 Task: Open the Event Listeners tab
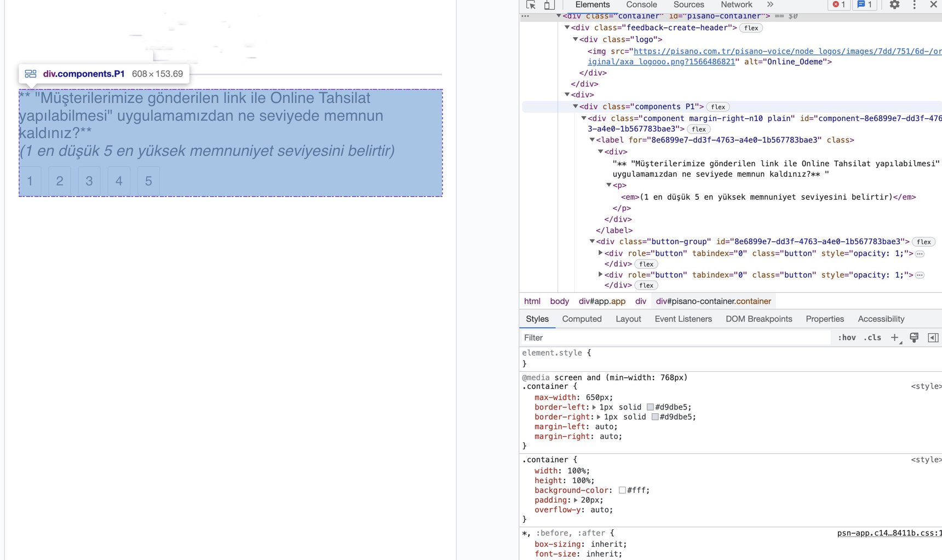coord(683,319)
